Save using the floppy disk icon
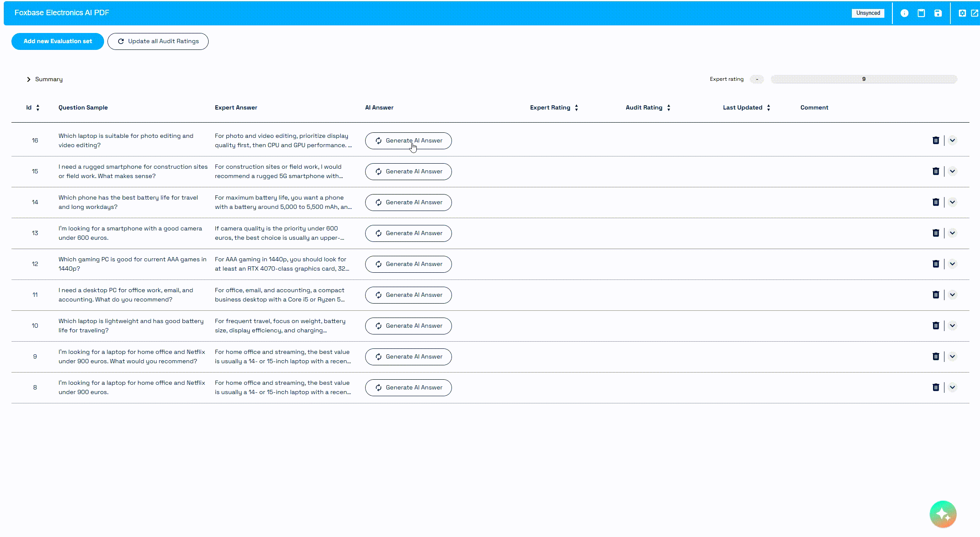980x537 pixels. coord(938,13)
